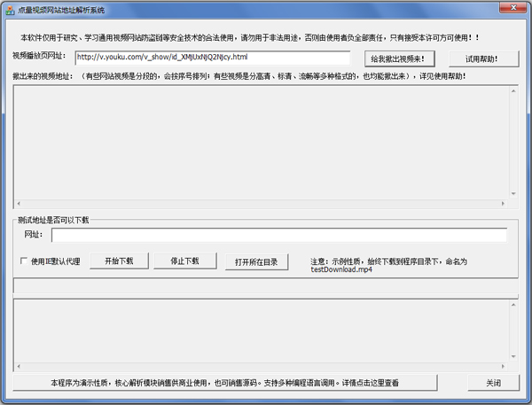
Task: Click the testDownload.mp4 note text
Action: pyautogui.click(x=341, y=269)
